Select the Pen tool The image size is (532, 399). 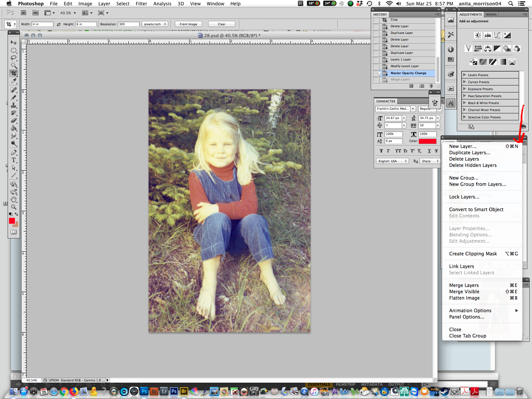pos(14,152)
